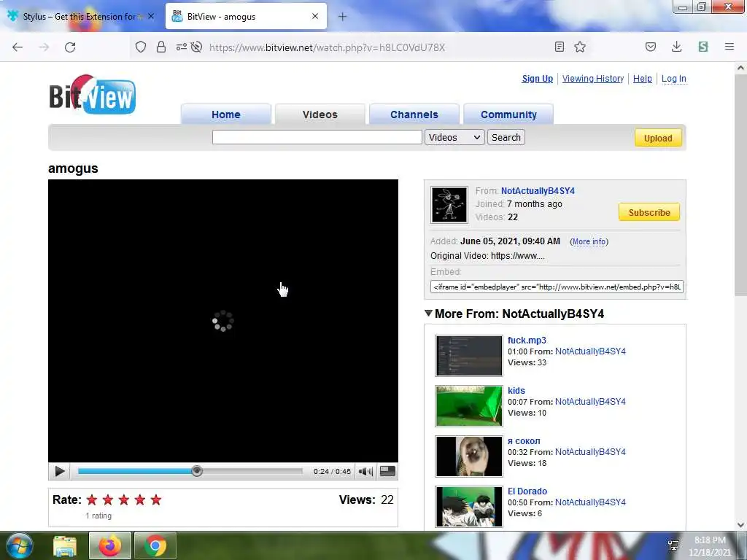Seek near the end of the progress bar
The image size is (747, 560).
[x=296, y=471]
